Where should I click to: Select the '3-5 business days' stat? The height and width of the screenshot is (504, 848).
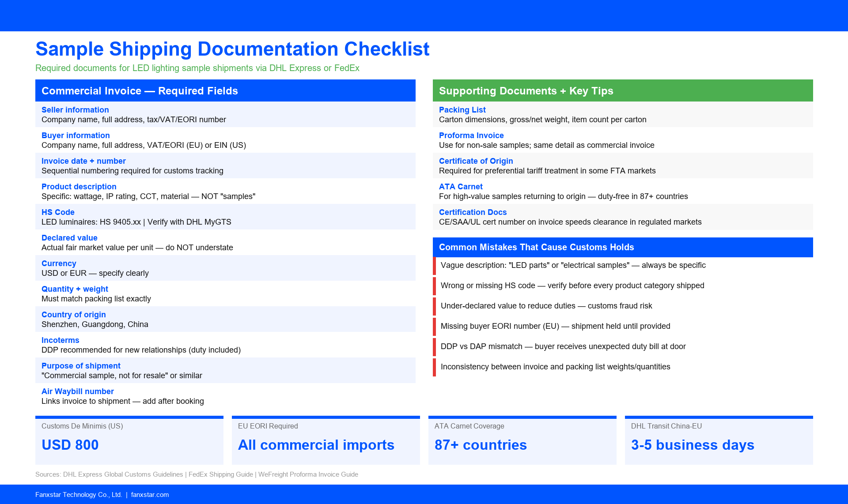(693, 445)
